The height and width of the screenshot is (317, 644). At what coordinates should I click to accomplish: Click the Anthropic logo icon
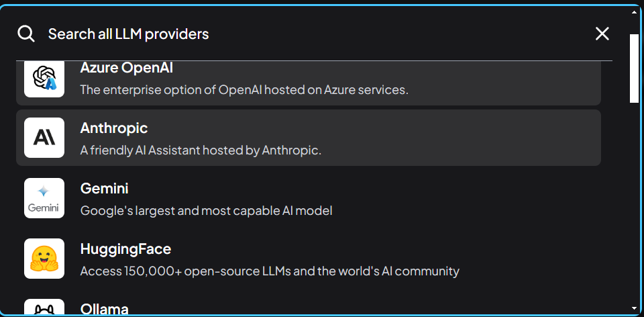point(44,138)
